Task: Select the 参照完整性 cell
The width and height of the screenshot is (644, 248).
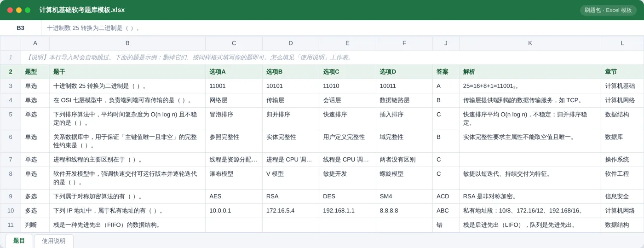Action: pyautogui.click(x=234, y=141)
